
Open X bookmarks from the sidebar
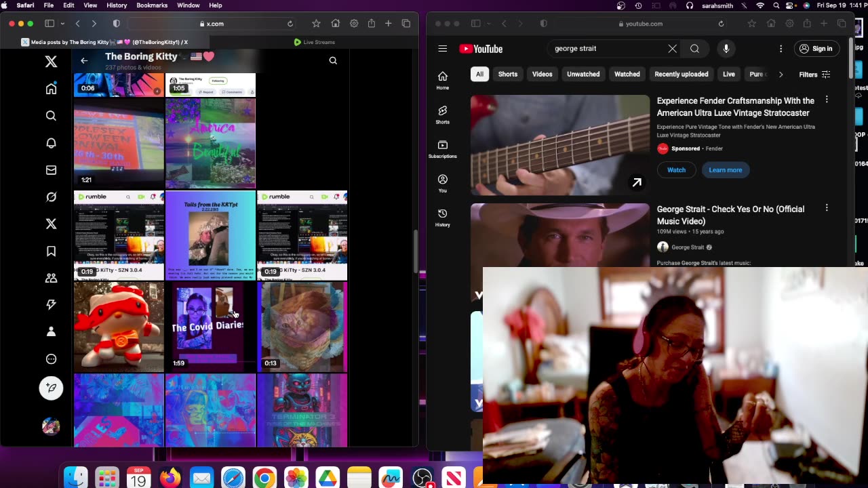pyautogui.click(x=51, y=251)
